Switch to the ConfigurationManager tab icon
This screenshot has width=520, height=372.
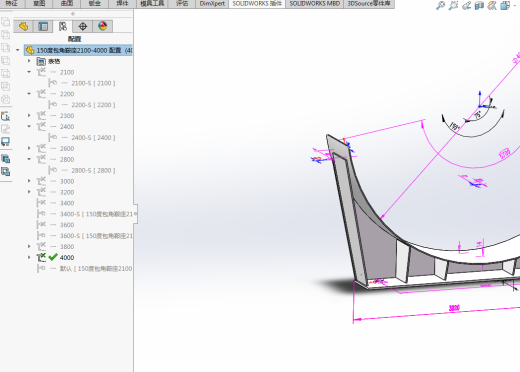[63, 26]
